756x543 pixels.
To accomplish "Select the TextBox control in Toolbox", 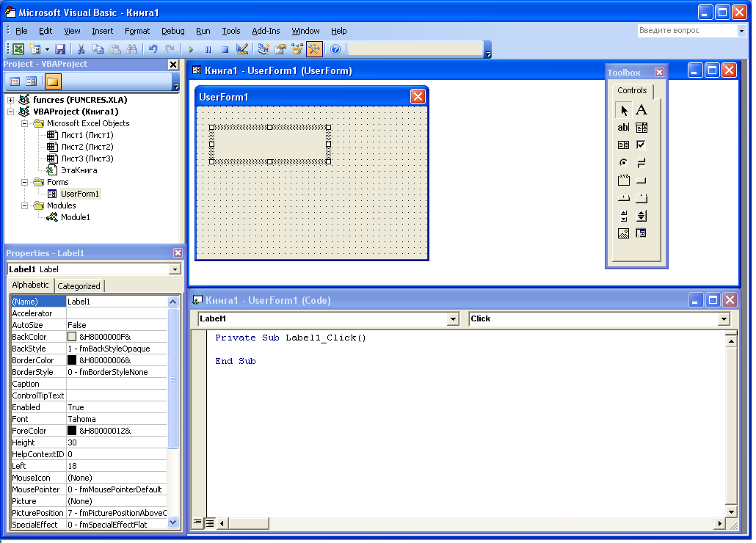I will click(x=623, y=128).
